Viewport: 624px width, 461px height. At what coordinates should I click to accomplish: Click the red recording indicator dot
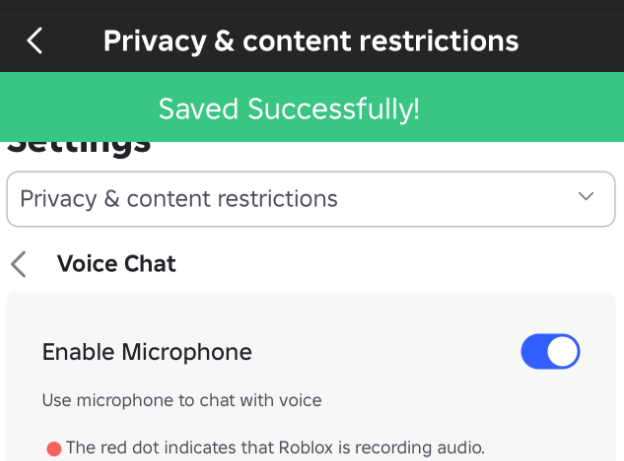tap(53, 448)
